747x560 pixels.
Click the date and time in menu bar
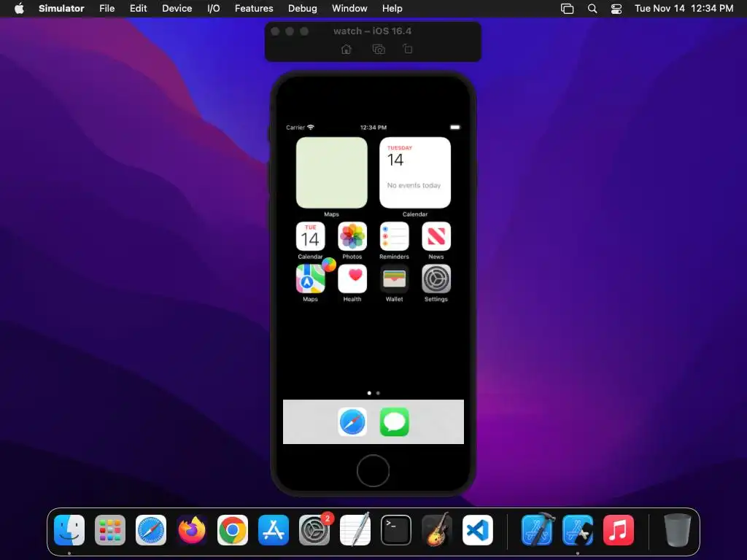pyautogui.click(x=684, y=9)
